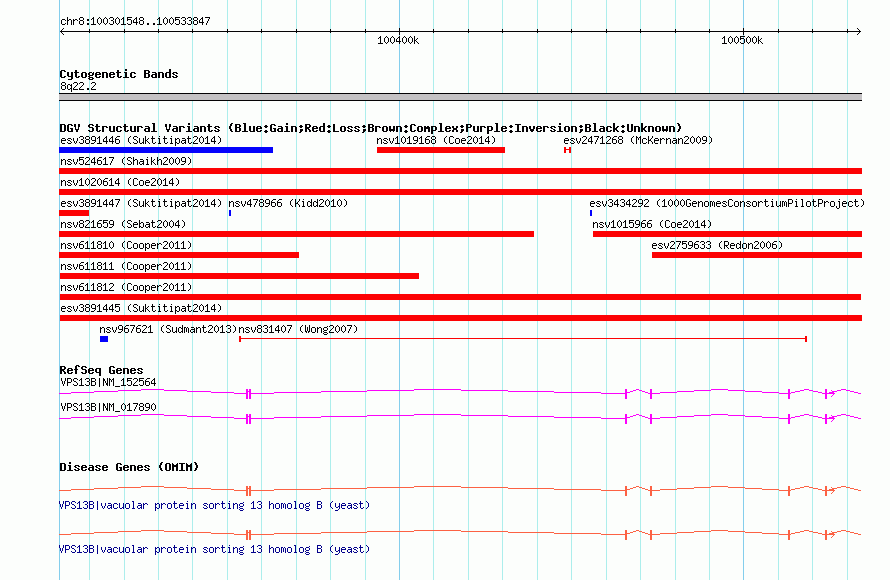
Task: Select the nsv524617 (Shaikh2009) label
Action: (x=126, y=161)
